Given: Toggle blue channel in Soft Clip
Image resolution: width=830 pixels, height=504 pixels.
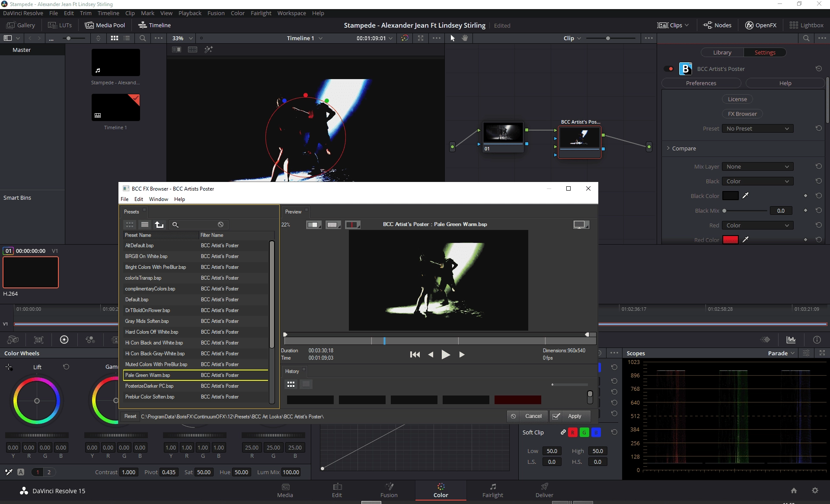Looking at the screenshot, I should (x=596, y=432).
